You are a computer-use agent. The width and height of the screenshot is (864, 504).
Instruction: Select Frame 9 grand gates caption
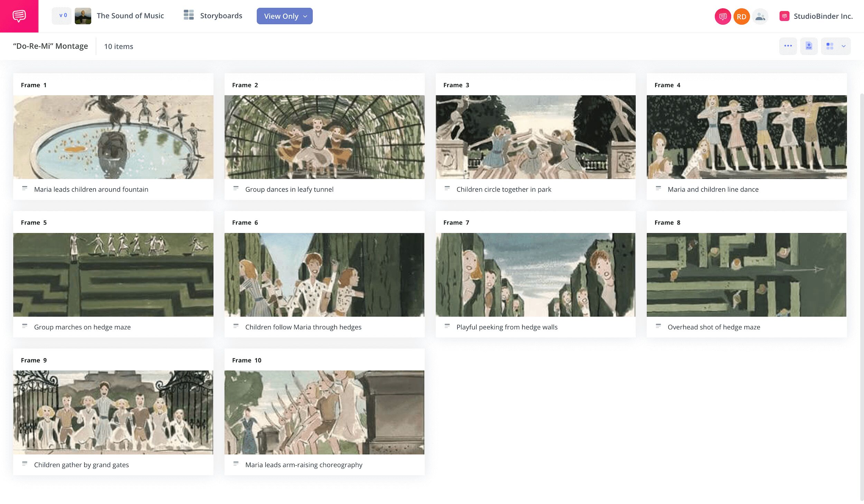[x=81, y=465]
